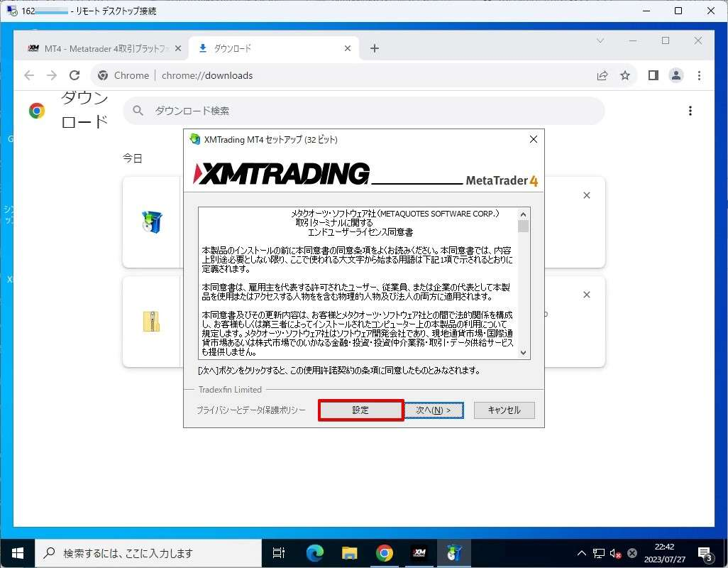Viewport: 728px width, 568px height.
Task: Click the circled X tray icon
Action: 632,553
